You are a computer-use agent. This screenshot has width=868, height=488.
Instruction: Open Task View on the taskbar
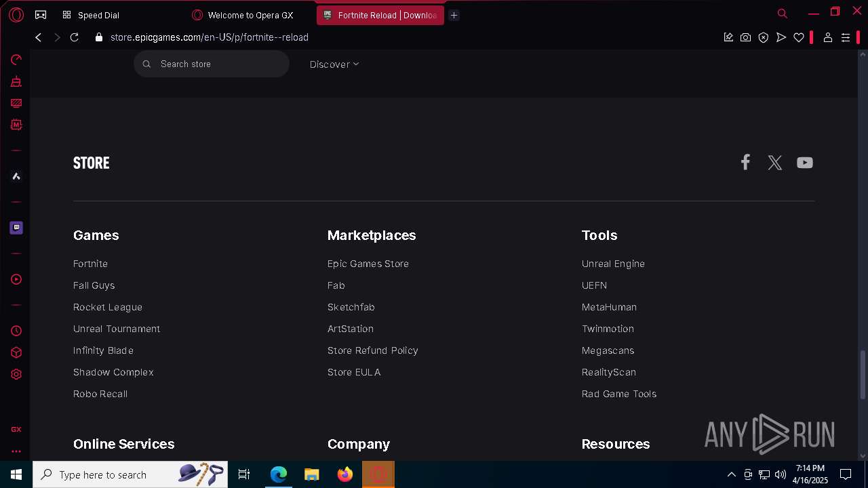(x=244, y=474)
